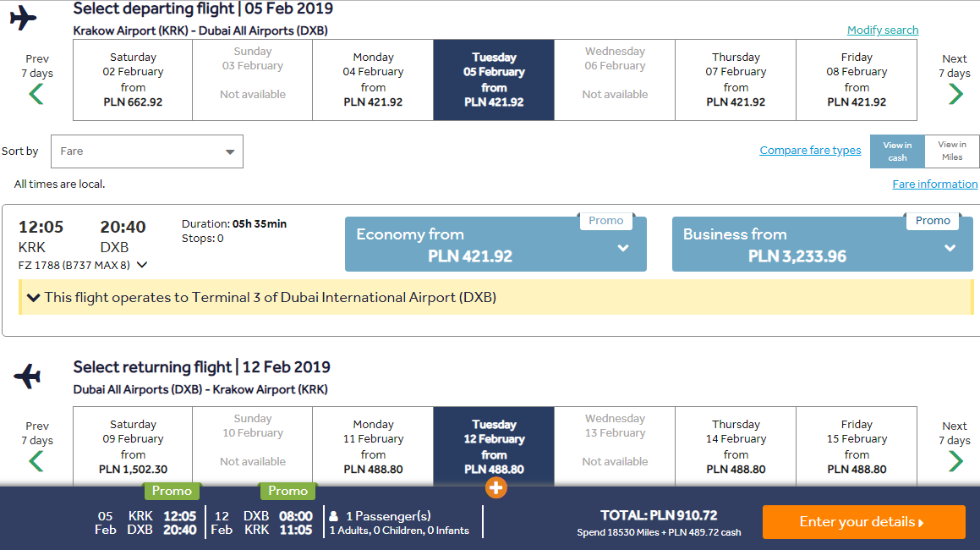
Task: Select Thursday 14 February returning date
Action: click(736, 447)
